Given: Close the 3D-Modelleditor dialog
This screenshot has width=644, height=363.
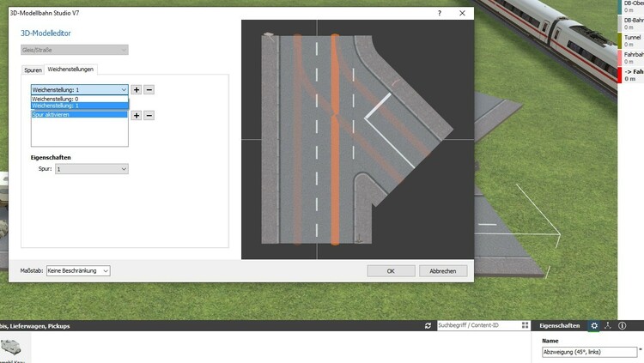Looking at the screenshot, I should pyautogui.click(x=462, y=13).
